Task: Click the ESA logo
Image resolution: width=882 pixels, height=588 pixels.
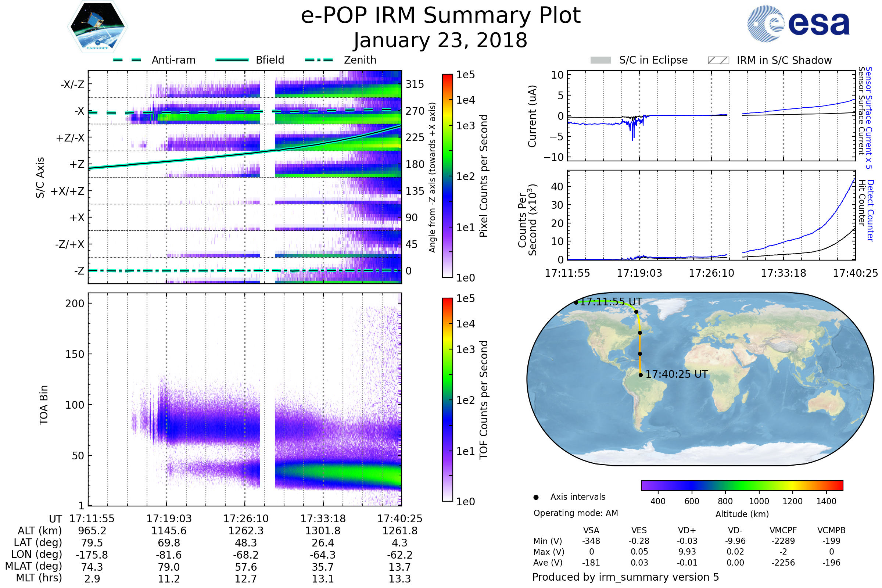Action: click(x=798, y=23)
